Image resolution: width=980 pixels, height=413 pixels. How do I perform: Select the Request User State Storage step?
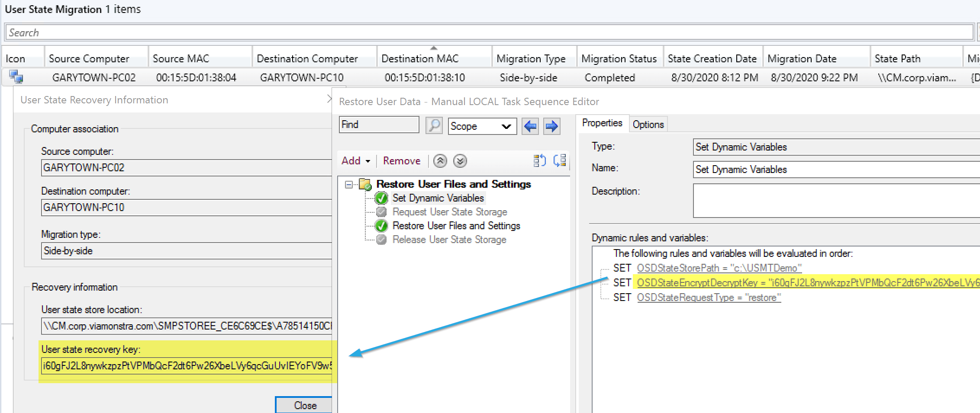pyautogui.click(x=449, y=212)
